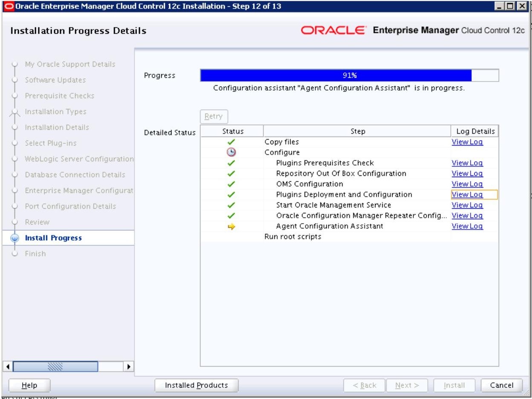Select the Software Updates step

(x=55, y=80)
